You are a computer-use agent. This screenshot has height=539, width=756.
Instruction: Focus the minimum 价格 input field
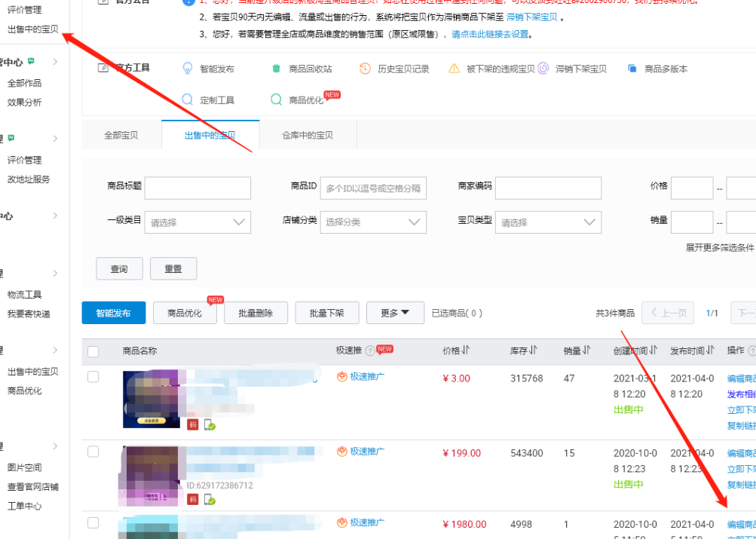pyautogui.click(x=692, y=188)
